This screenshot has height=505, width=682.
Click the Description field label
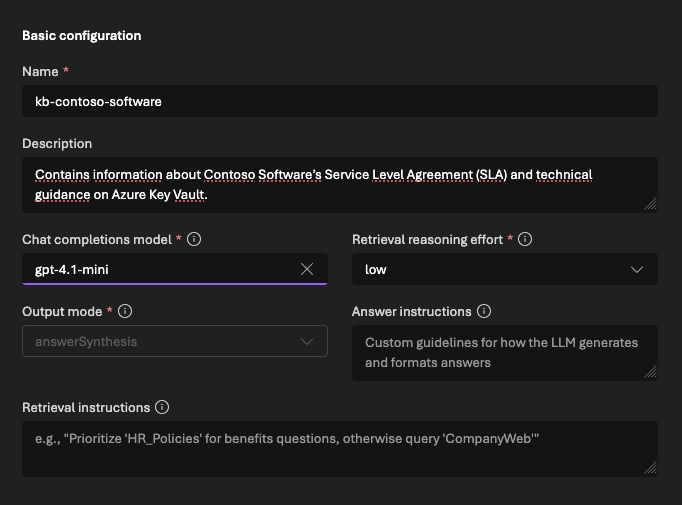coord(57,144)
